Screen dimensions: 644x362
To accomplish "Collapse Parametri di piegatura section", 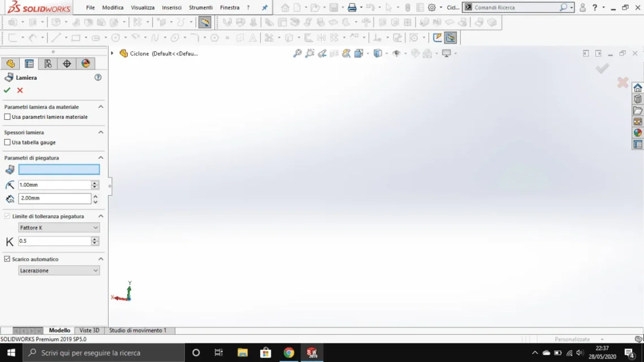I will [101, 158].
